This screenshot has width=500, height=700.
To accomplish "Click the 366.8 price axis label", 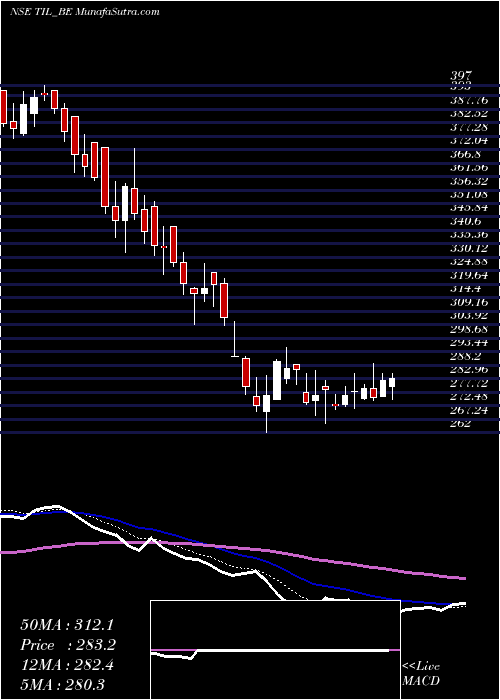I will click(465, 154).
